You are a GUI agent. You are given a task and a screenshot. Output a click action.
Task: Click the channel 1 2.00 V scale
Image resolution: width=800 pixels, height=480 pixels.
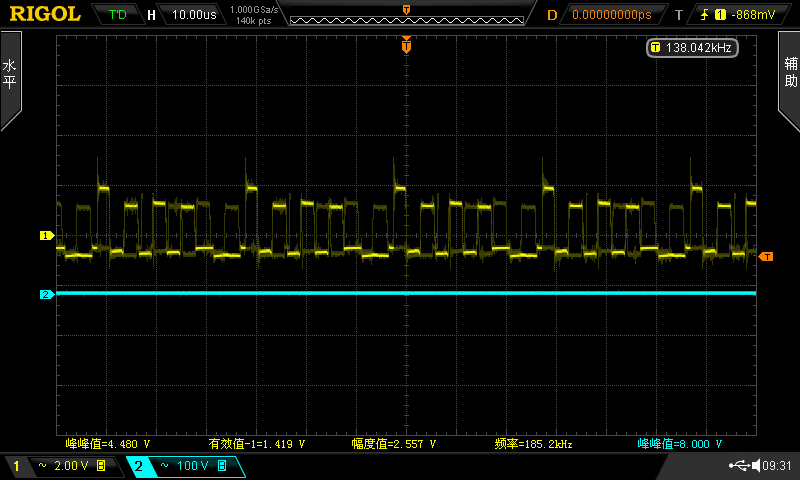[x=71, y=466]
